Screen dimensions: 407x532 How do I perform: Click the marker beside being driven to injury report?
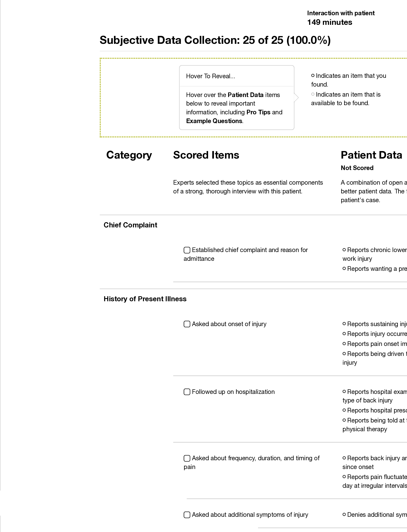pos(344,354)
